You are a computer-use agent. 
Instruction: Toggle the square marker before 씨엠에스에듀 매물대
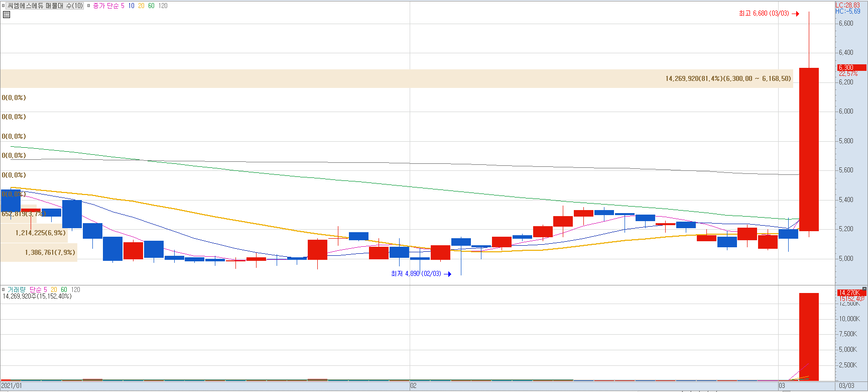pos(3,6)
